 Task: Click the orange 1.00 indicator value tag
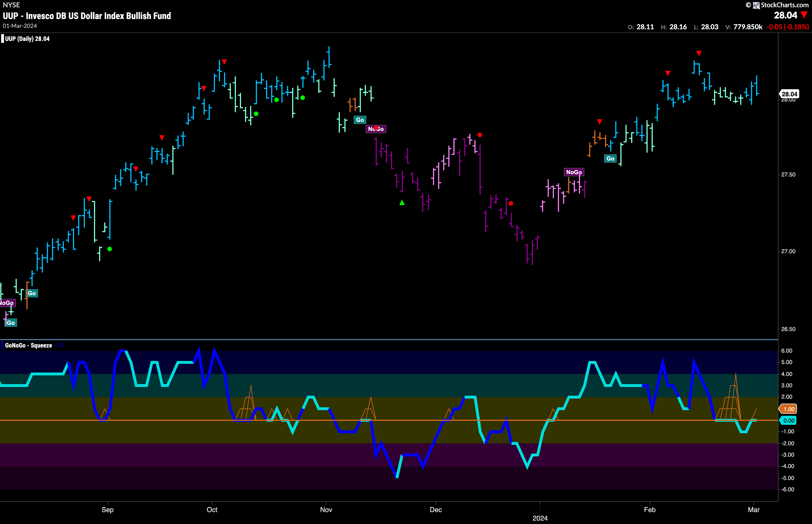[x=788, y=409]
